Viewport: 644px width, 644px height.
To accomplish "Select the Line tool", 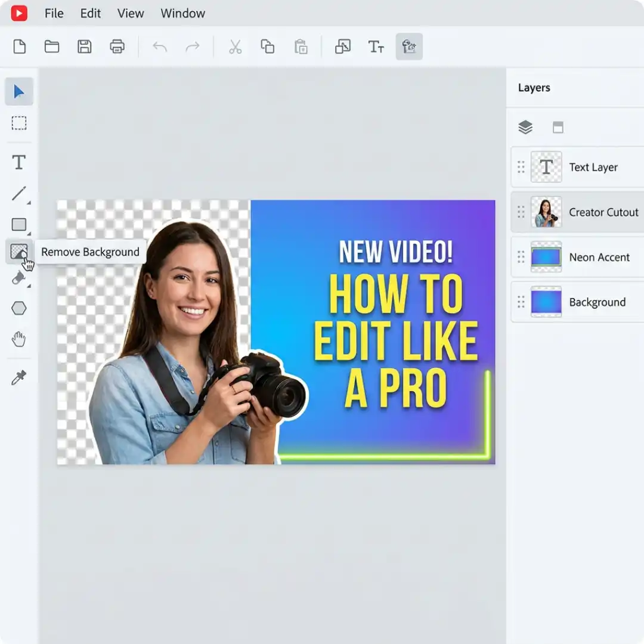I will (x=19, y=193).
